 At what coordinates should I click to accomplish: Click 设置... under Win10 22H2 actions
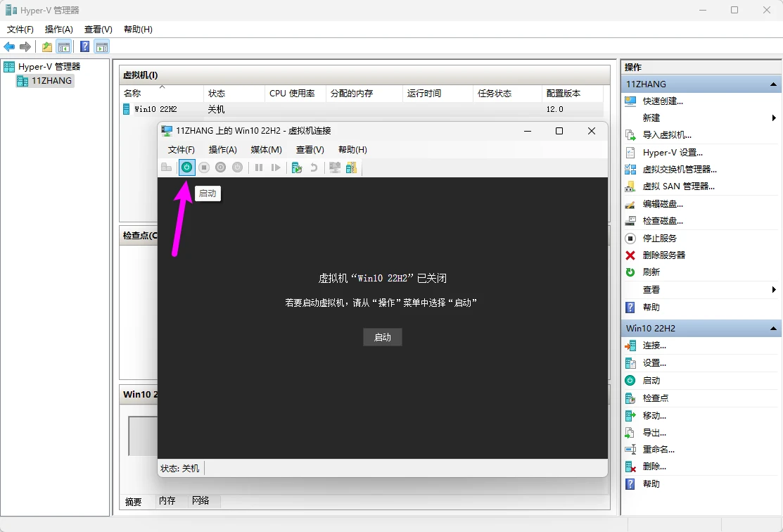pyautogui.click(x=654, y=363)
